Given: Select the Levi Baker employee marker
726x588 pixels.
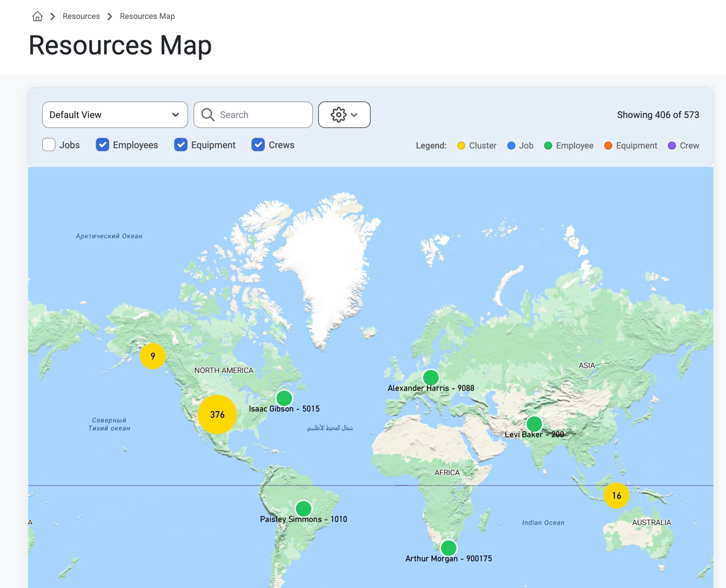Looking at the screenshot, I should point(534,424).
